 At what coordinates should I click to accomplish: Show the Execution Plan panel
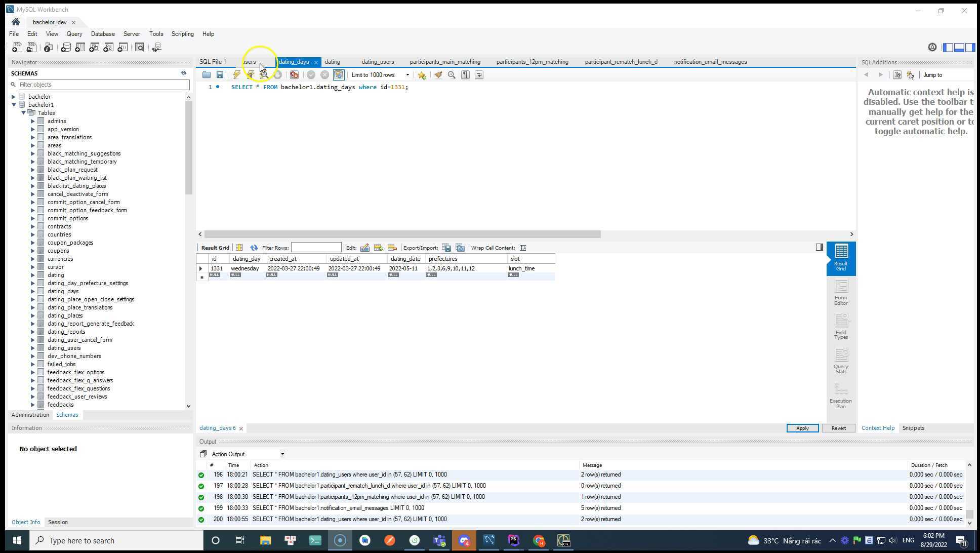[840, 396]
